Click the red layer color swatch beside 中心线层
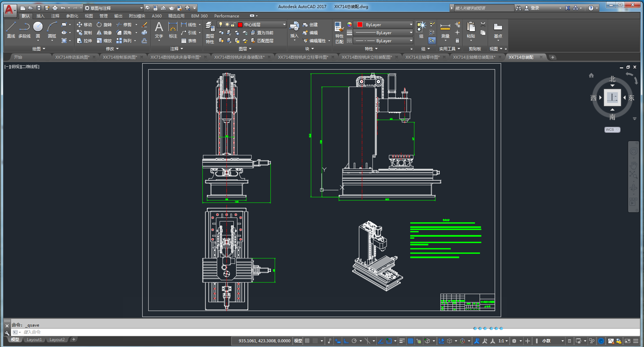This screenshot has height=347, width=644. [x=240, y=24]
